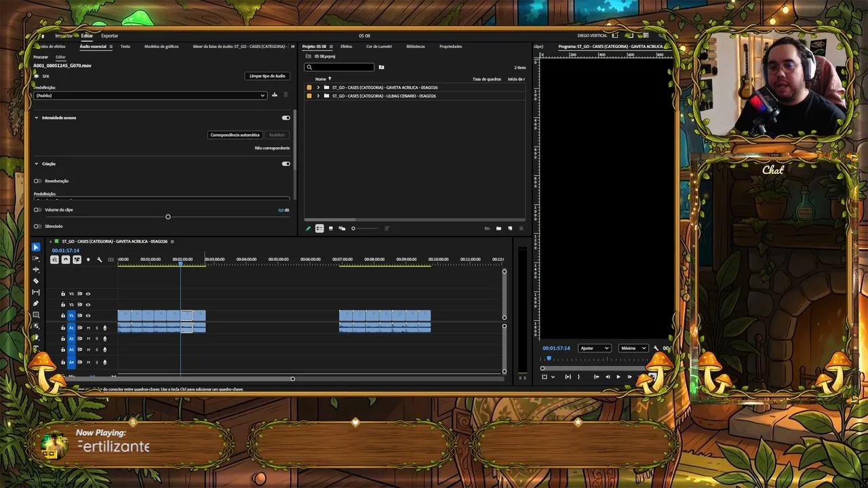868x488 pixels.
Task: Select the Selection arrow tool
Action: [x=36, y=247]
